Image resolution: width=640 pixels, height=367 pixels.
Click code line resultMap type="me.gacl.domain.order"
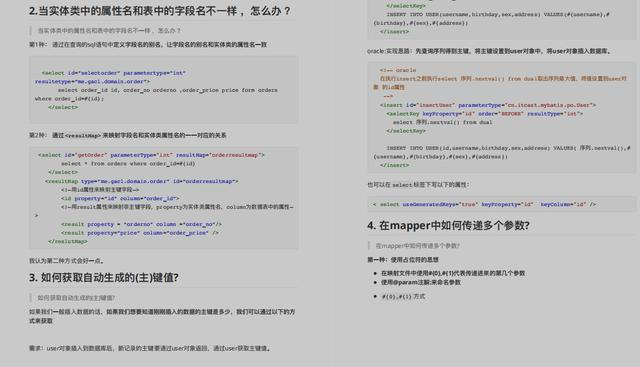tap(142, 181)
